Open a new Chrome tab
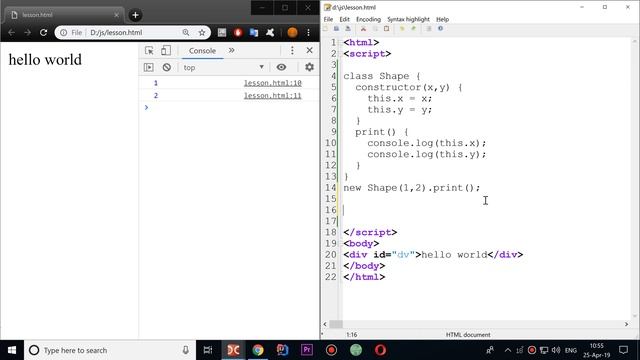 [135, 15]
